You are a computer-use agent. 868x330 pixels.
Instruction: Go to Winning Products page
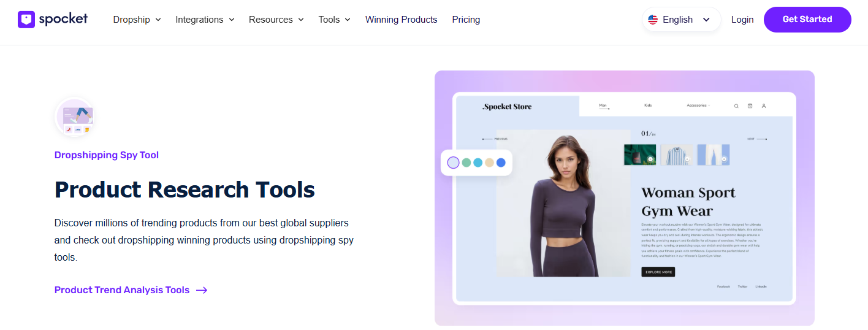401,20
